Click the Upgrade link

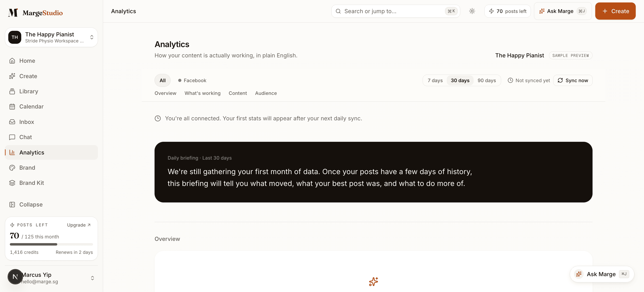79,225
